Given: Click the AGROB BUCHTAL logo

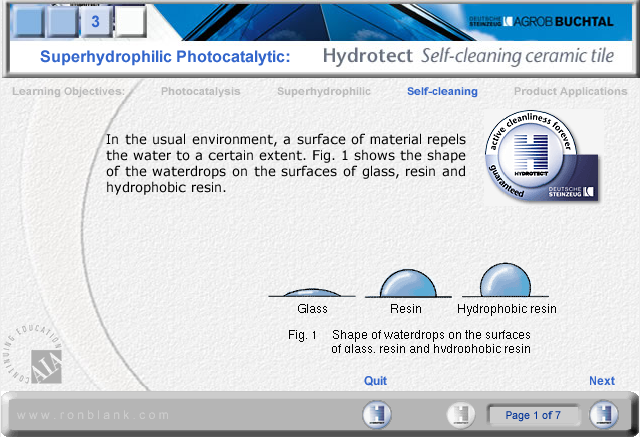Looking at the screenshot, I should pyautogui.click(x=541, y=21).
